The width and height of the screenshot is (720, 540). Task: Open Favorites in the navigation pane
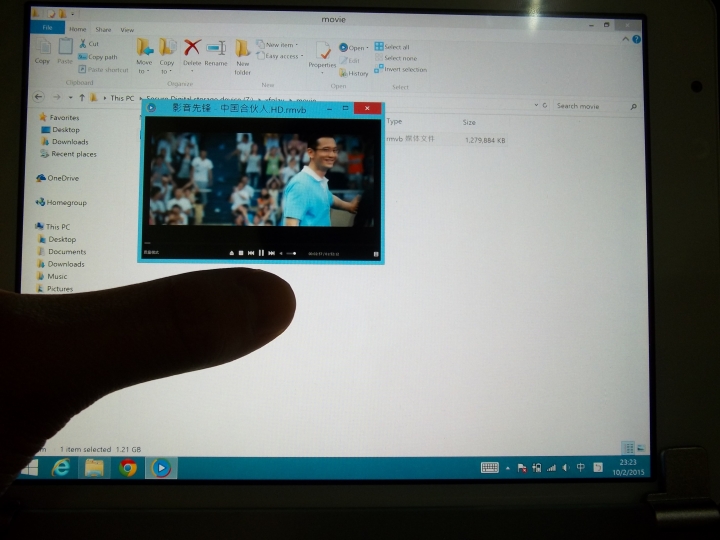(x=59, y=117)
